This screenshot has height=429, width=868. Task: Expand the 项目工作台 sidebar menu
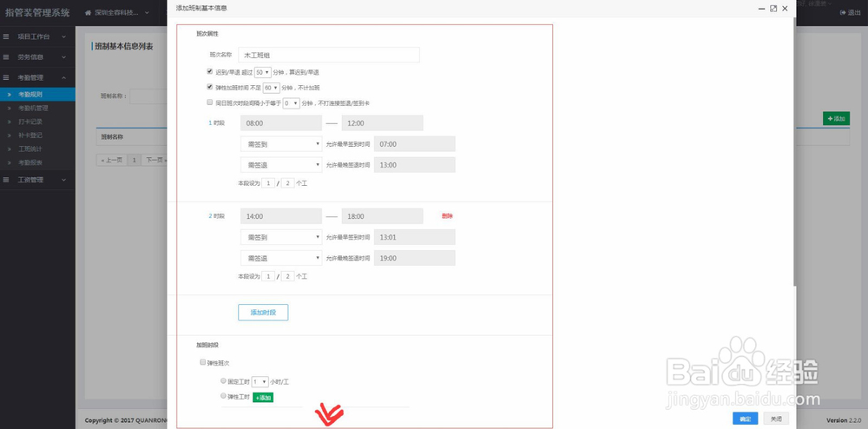pyautogui.click(x=37, y=36)
